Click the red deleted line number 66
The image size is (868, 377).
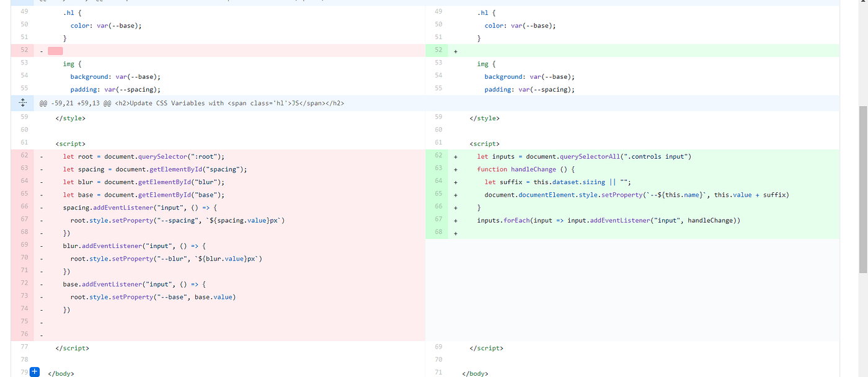[x=24, y=206]
